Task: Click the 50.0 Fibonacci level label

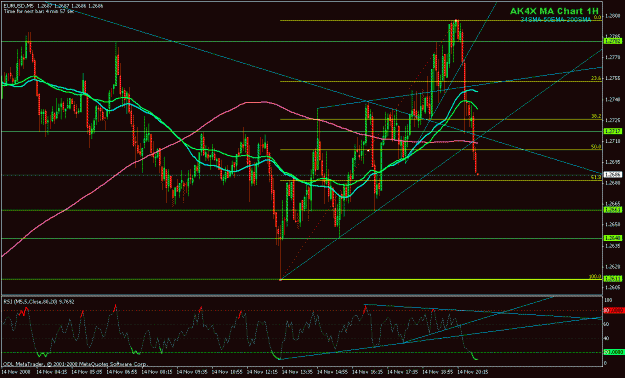Action: tap(596, 147)
